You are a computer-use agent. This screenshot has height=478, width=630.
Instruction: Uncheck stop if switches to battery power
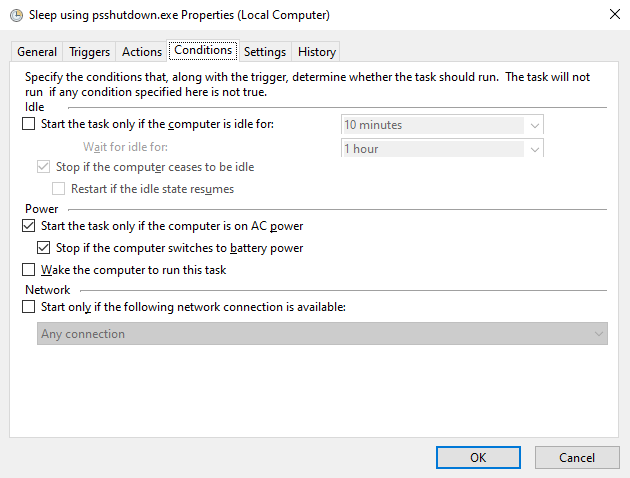43,248
